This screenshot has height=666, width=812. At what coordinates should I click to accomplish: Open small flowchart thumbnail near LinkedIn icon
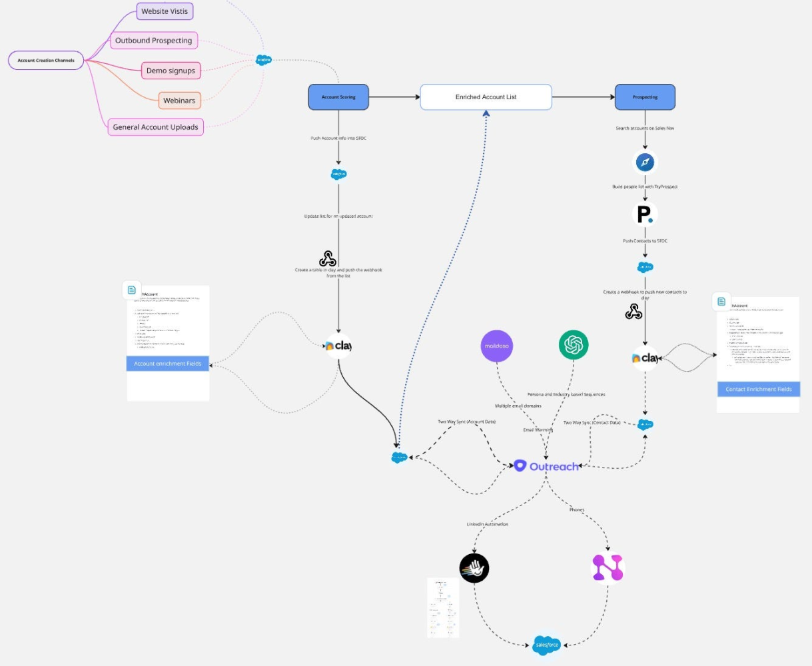pos(443,607)
